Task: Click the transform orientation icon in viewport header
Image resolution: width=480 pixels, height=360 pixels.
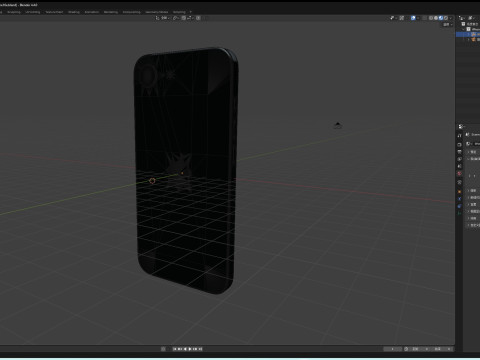Action: tap(157, 18)
